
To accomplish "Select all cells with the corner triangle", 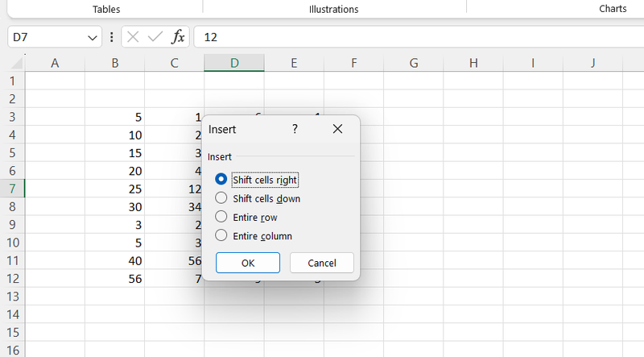I will [x=16, y=63].
